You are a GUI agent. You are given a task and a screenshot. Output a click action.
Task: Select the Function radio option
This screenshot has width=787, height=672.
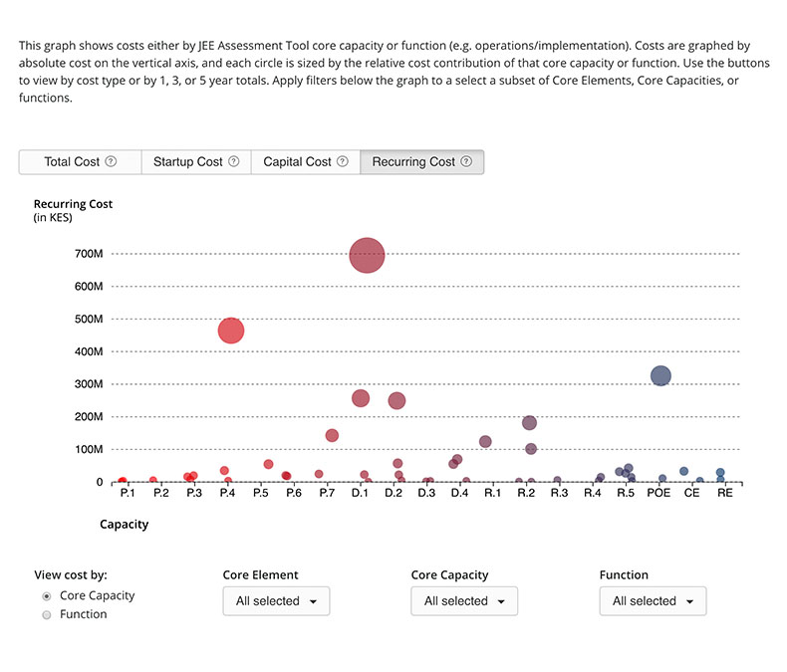point(47,615)
